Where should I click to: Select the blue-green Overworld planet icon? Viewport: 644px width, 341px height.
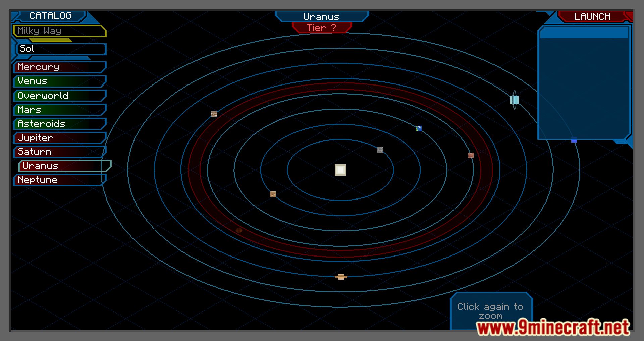[419, 128]
